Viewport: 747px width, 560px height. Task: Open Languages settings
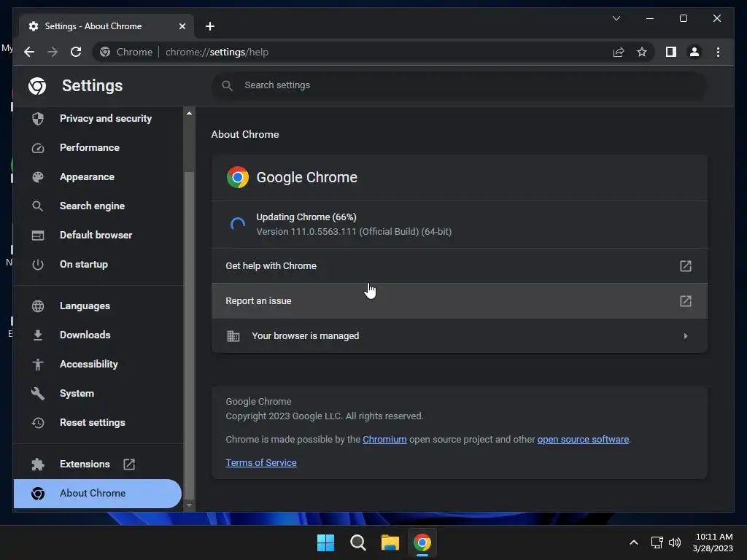point(85,306)
